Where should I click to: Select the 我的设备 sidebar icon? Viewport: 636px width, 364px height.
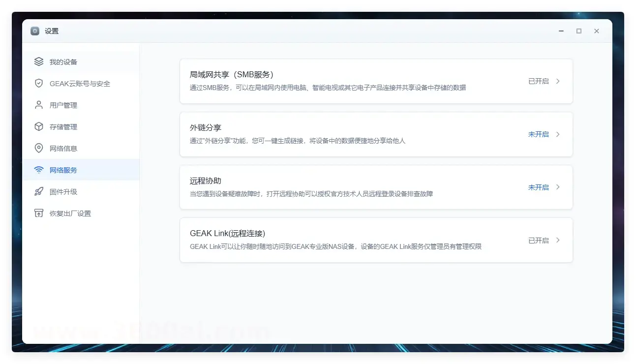coord(39,61)
